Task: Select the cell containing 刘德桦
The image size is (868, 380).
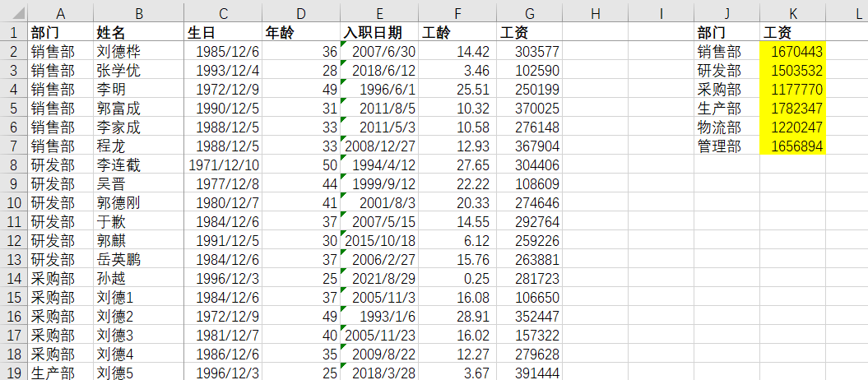Action: (x=139, y=52)
